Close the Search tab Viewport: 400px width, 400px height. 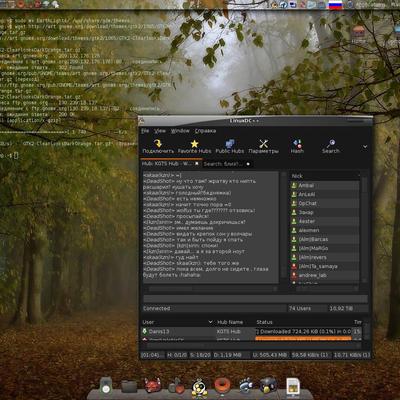click(x=248, y=164)
